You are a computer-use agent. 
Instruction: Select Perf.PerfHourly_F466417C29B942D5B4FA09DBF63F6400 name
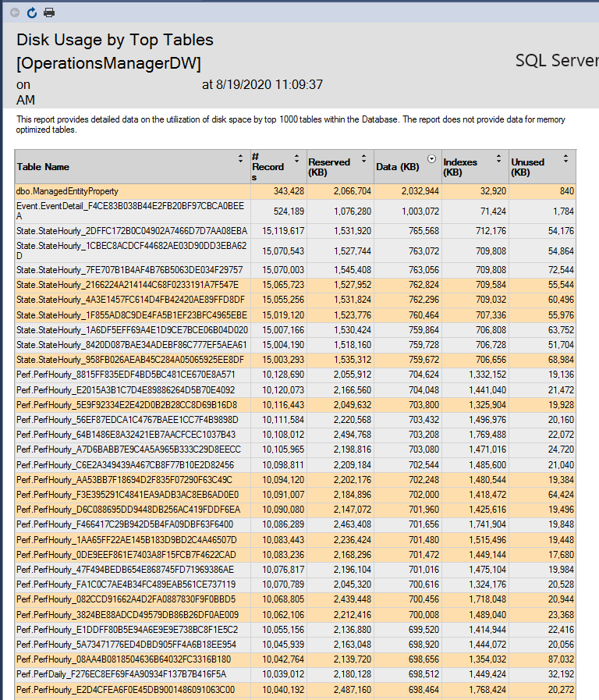(125, 524)
